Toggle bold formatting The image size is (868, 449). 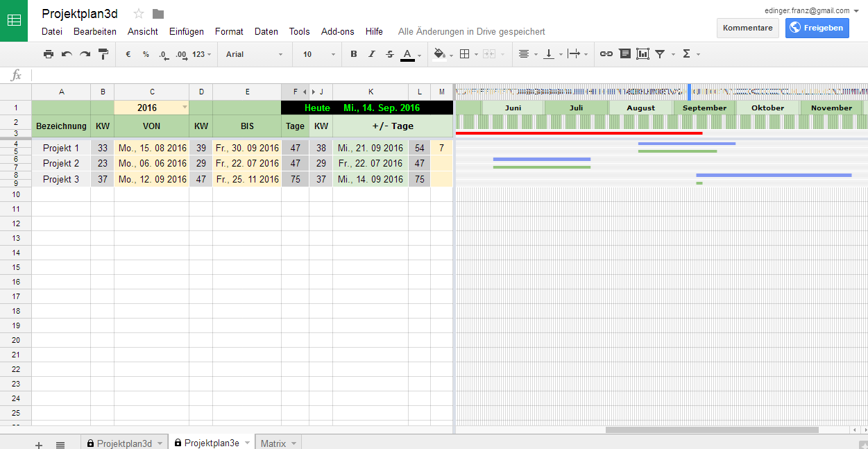coord(354,53)
